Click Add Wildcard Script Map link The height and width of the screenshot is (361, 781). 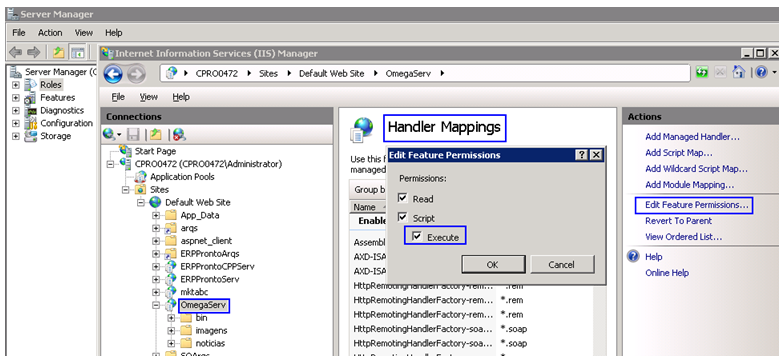pyautogui.click(x=696, y=169)
